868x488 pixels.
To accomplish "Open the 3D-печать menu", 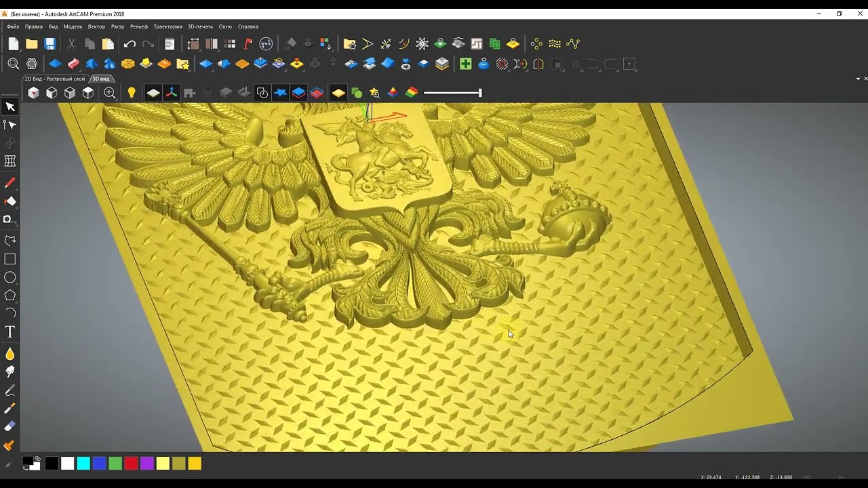I will click(x=200, y=26).
